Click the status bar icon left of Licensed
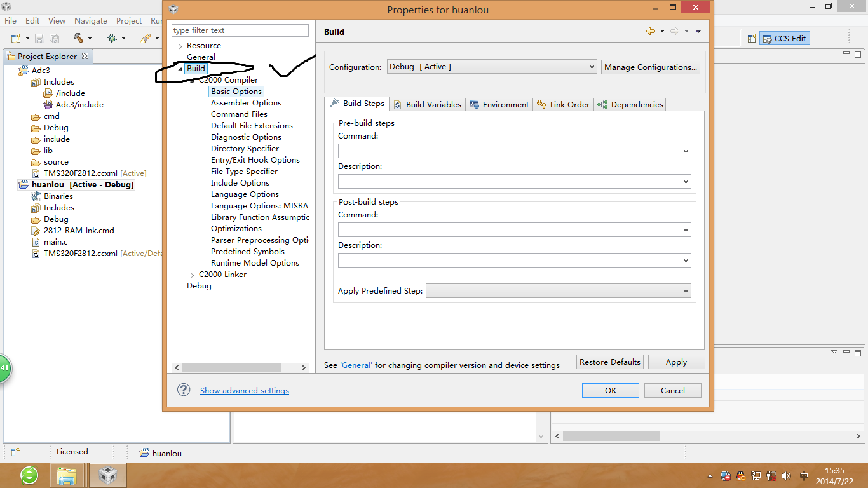This screenshot has height=488, width=868. [x=16, y=452]
